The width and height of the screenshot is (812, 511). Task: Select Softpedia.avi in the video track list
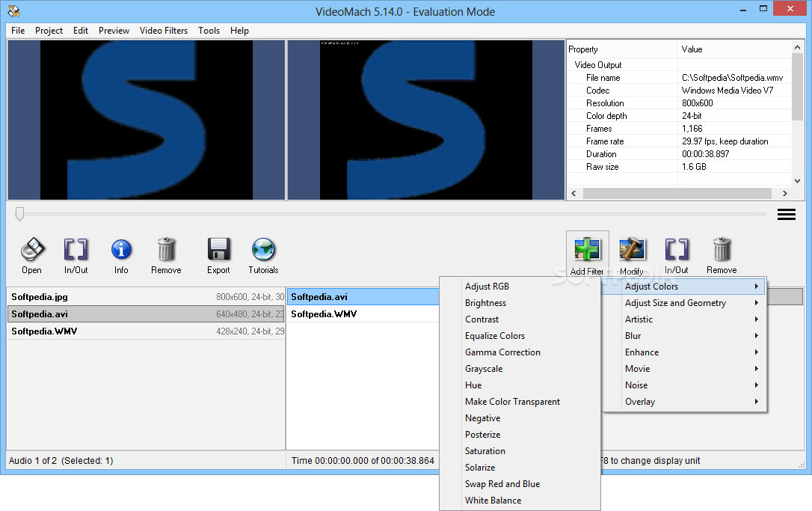(363, 297)
